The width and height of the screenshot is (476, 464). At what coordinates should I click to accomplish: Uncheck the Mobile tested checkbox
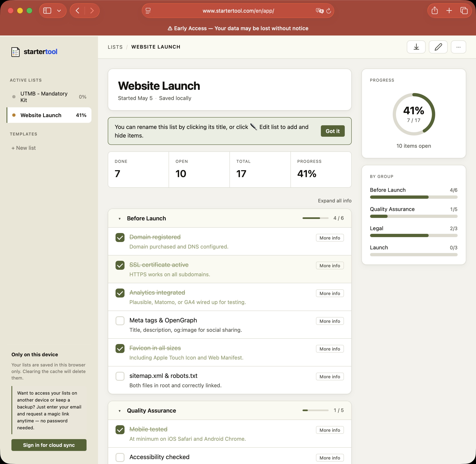coord(120,430)
